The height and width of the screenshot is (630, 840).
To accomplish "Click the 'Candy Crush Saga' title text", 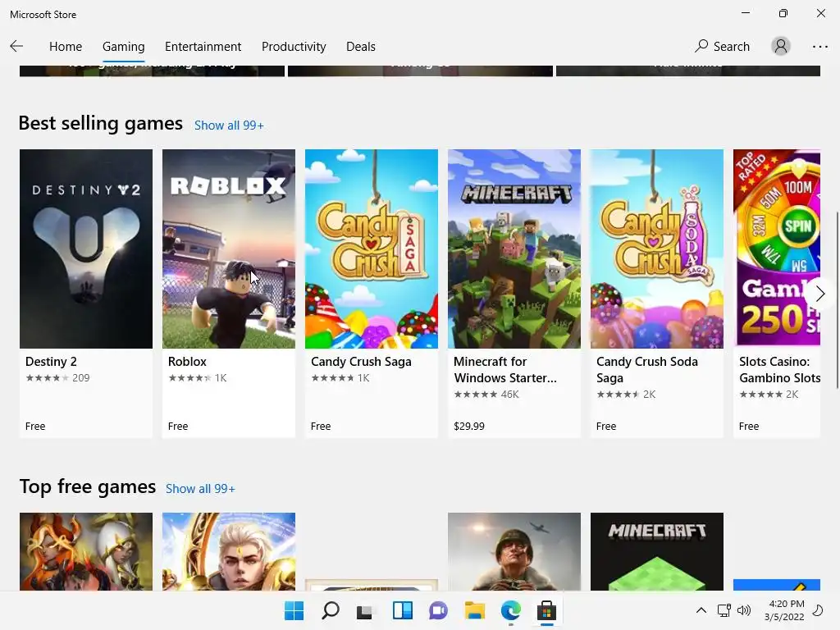I will pyautogui.click(x=361, y=362).
